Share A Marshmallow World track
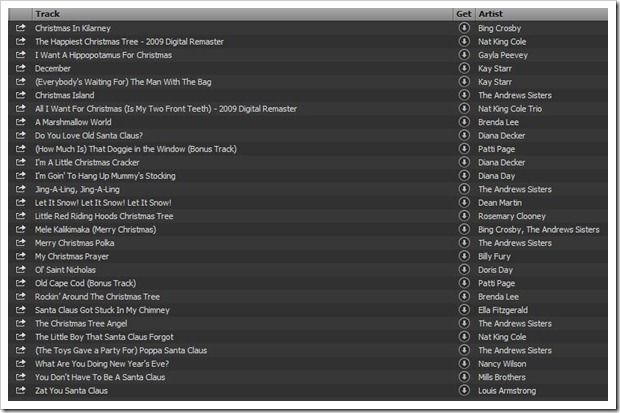620x413 pixels. click(x=21, y=122)
